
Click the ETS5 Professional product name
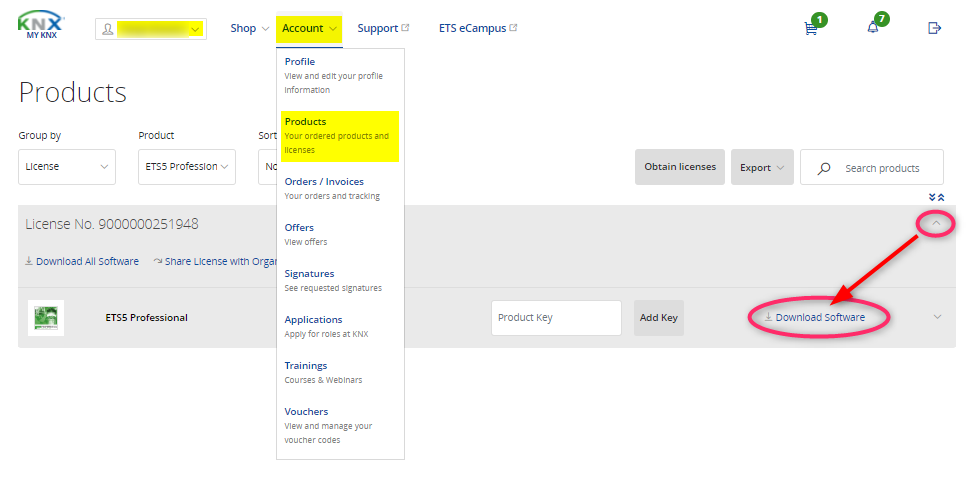(x=146, y=318)
